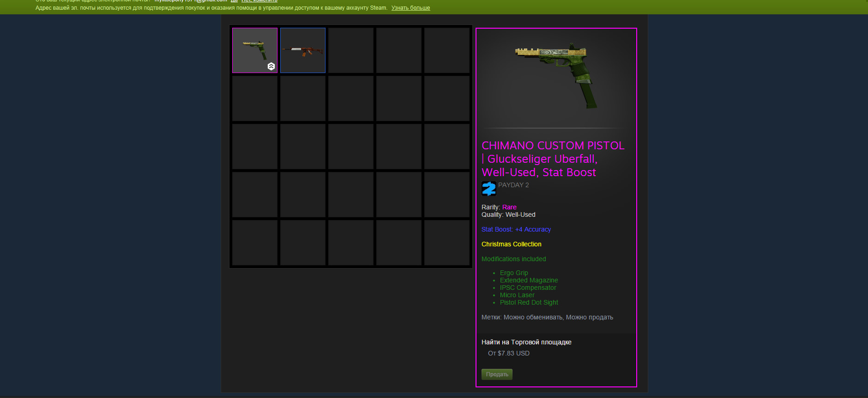Select the Chimano Custom pistol inventory item
Viewport: 868px width, 398px height.
coord(255,50)
